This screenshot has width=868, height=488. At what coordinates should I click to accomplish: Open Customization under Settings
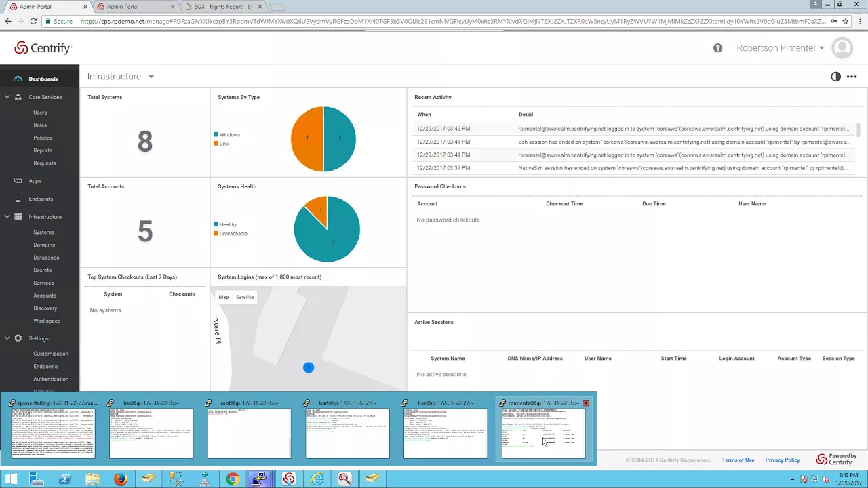point(51,354)
